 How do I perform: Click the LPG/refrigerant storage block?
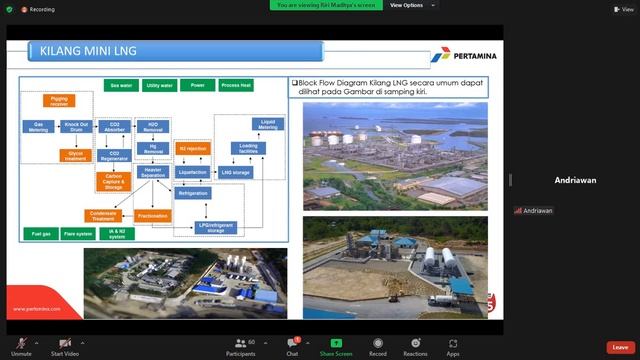click(216, 227)
